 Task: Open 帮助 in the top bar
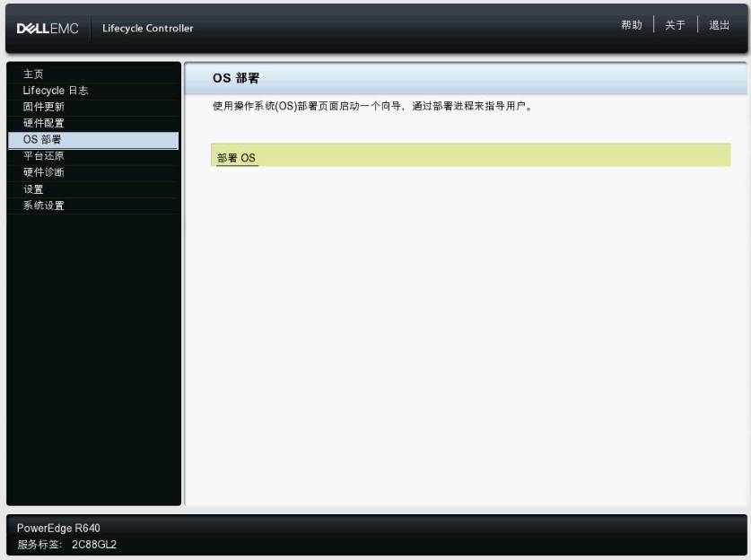632,25
